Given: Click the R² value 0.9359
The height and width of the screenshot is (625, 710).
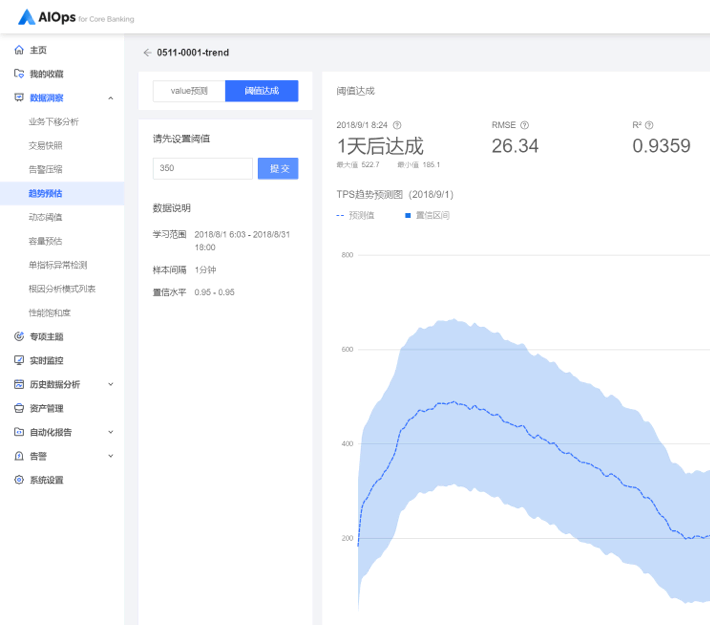Looking at the screenshot, I should point(661,146).
